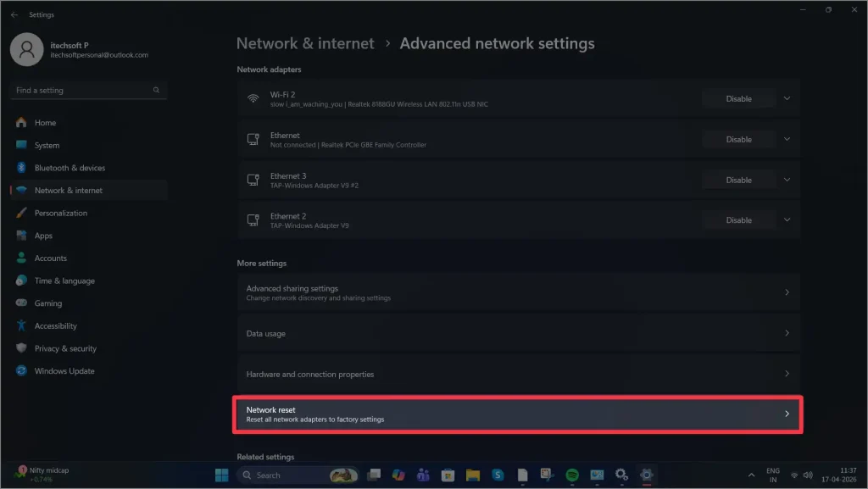Show hidden system tray icons

(x=751, y=475)
